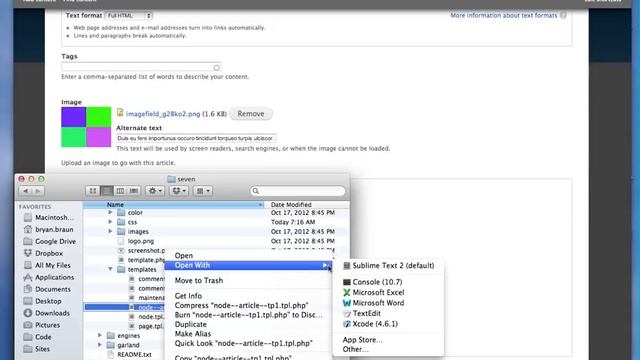Open with Xcode (4.6.1)
This screenshot has width=640, height=360.
[x=389, y=324]
